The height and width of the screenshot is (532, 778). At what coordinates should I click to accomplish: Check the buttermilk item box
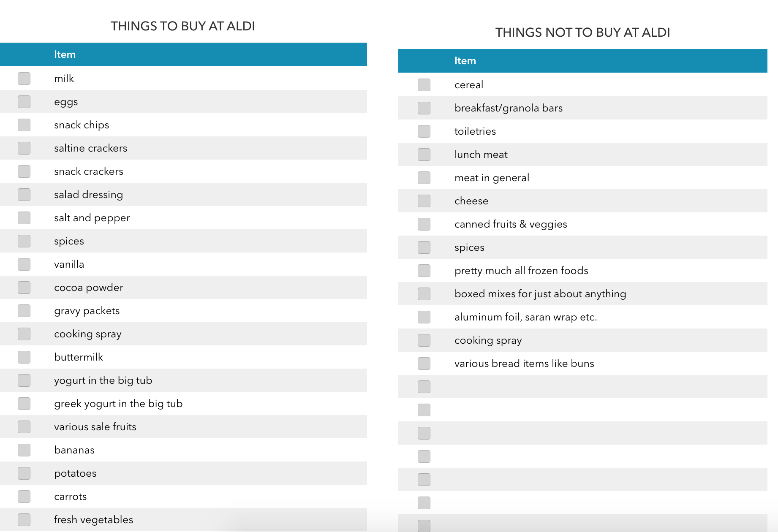coord(24,357)
